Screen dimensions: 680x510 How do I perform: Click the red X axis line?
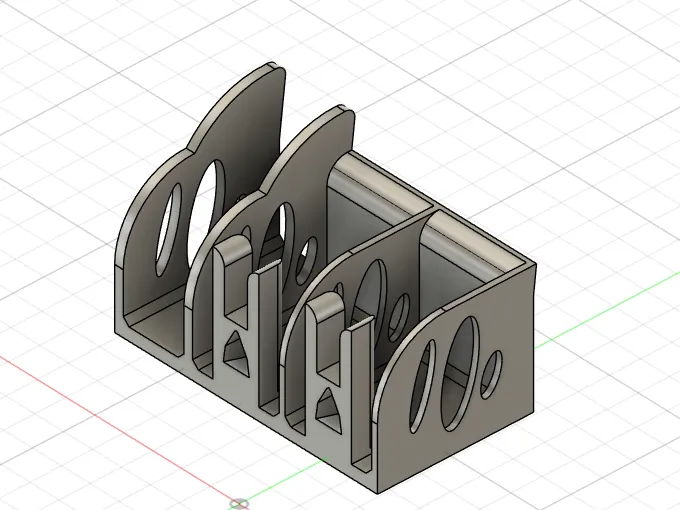coord(117,429)
